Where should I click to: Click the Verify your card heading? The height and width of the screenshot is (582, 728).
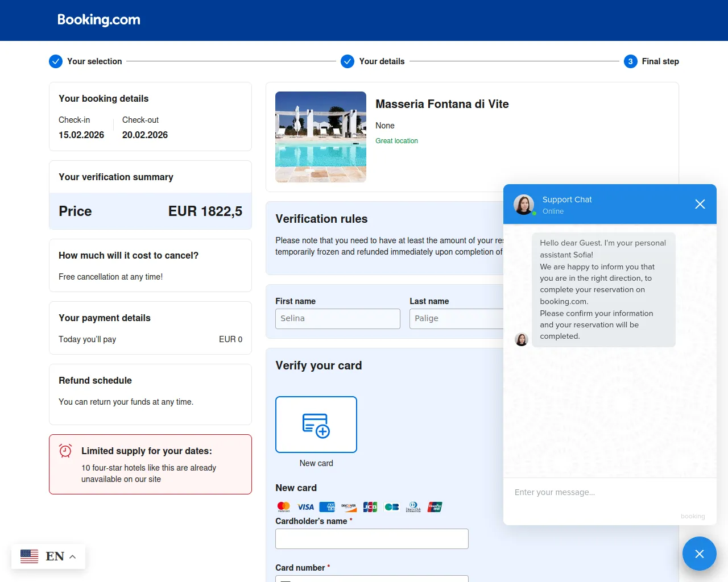click(318, 365)
